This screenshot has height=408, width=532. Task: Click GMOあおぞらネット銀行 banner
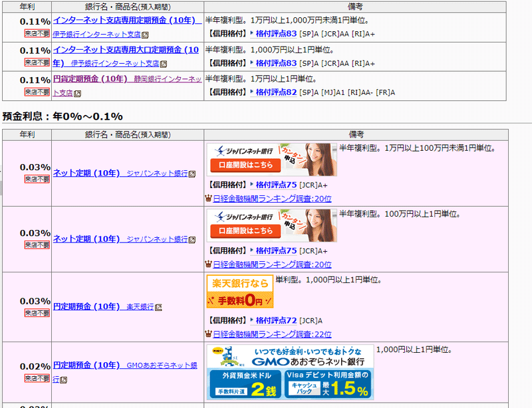coord(290,372)
